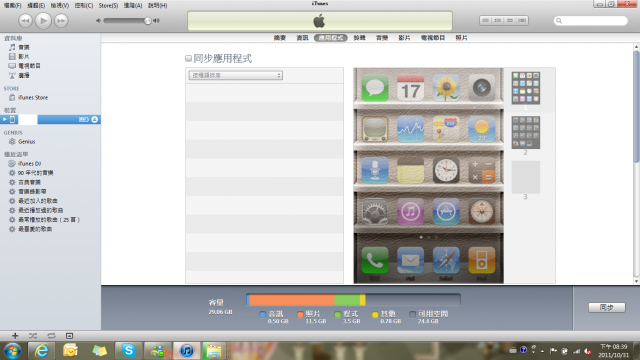The image size is (640, 360).
Task: Select the Camera app icon
Action: coord(481,87)
